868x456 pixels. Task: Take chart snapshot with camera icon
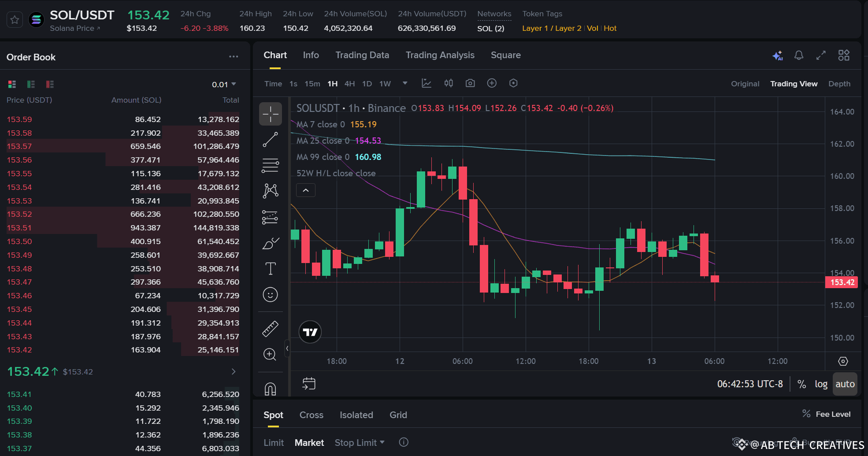point(470,83)
